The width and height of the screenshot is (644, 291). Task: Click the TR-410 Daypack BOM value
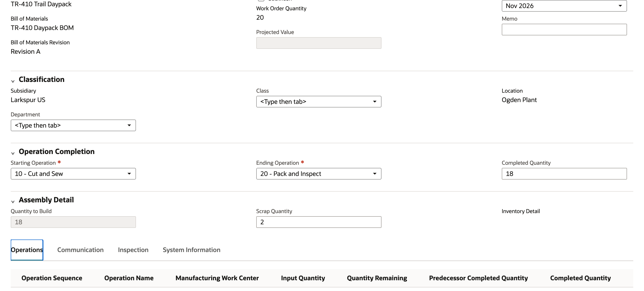click(42, 28)
